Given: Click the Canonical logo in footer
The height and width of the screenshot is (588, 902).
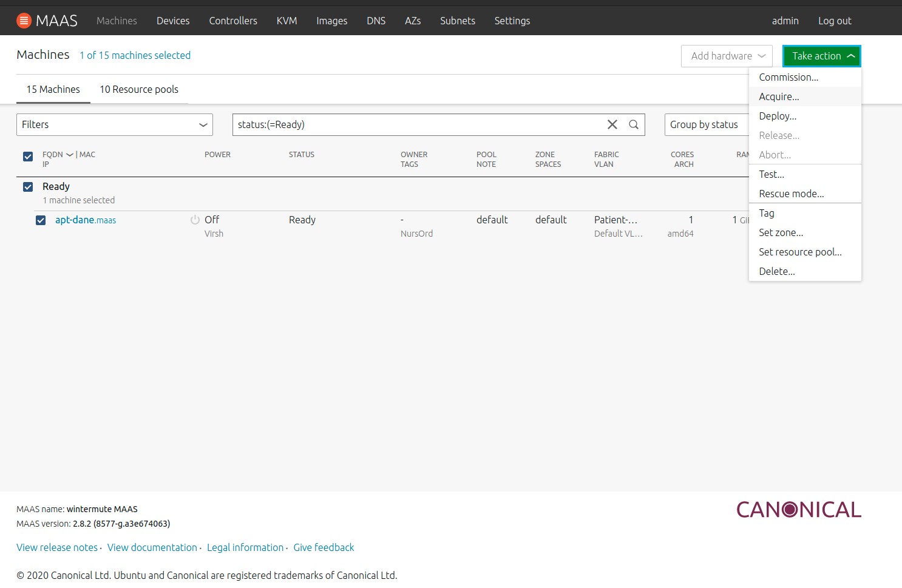Looking at the screenshot, I should click(798, 509).
